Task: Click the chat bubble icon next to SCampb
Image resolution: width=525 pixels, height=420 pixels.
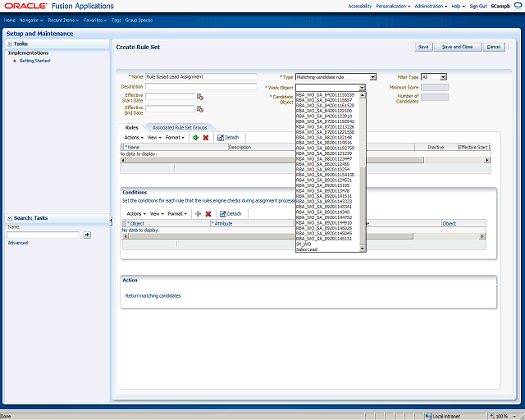Action: click(x=518, y=6)
